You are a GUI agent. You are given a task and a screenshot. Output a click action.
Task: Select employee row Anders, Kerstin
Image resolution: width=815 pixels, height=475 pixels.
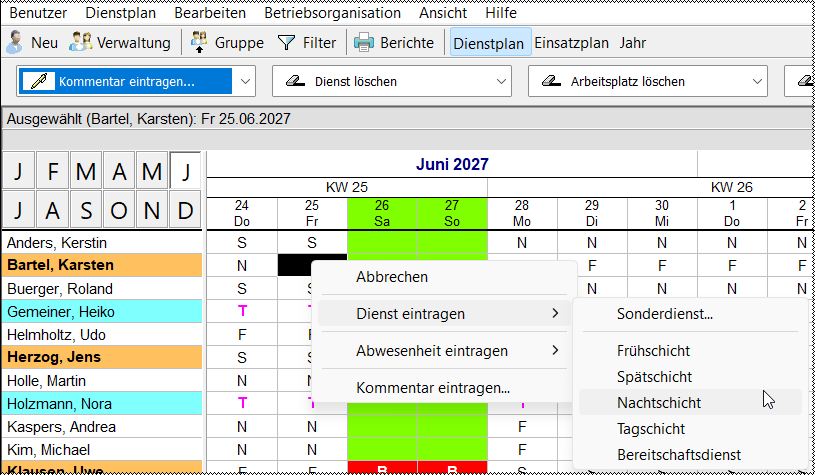(102, 243)
